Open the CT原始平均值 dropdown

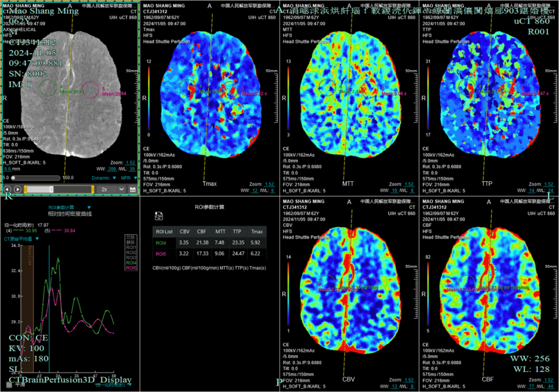pos(21,239)
